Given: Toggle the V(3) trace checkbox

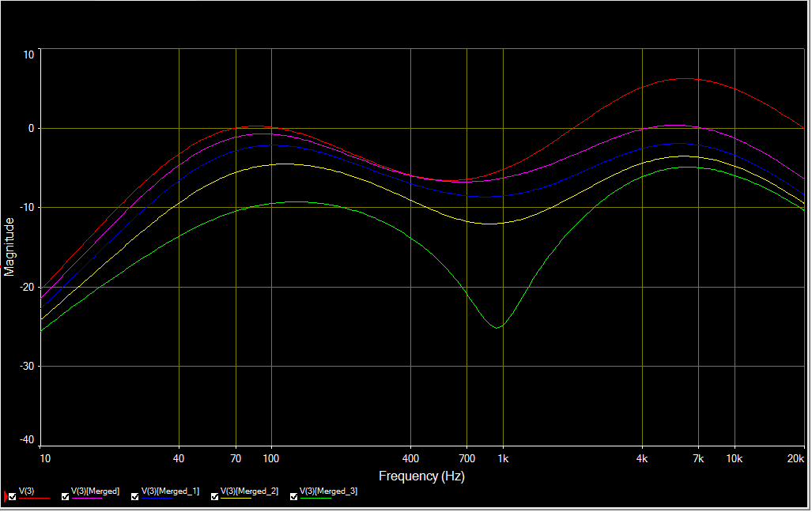Looking at the screenshot, I should [13, 497].
